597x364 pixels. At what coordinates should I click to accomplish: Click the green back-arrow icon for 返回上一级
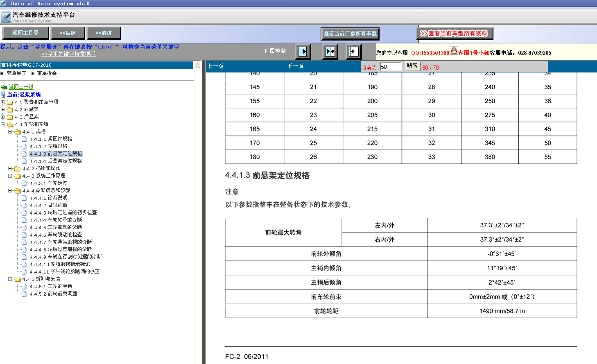[x=4, y=87]
